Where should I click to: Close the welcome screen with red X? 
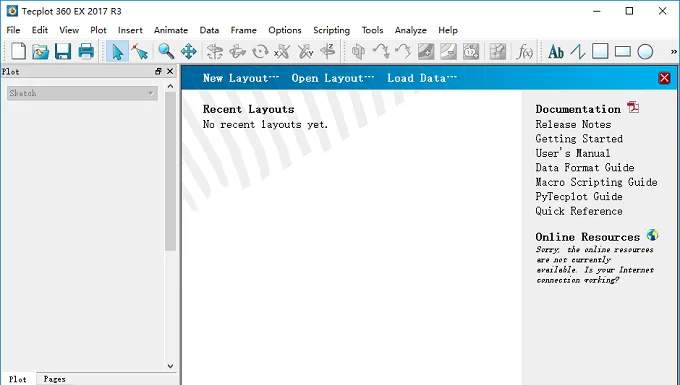[x=664, y=78]
